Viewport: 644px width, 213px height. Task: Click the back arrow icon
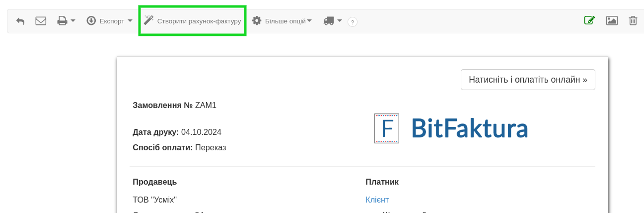coord(20,21)
